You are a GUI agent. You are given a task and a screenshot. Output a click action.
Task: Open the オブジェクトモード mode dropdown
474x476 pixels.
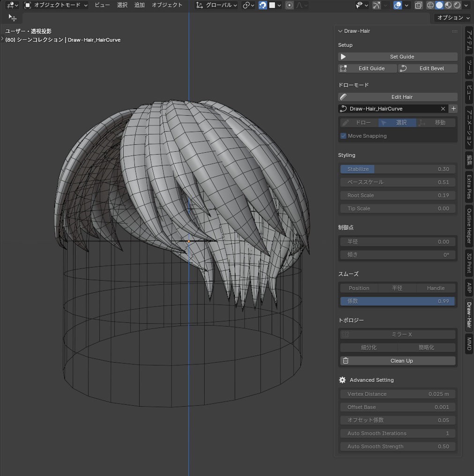56,5
